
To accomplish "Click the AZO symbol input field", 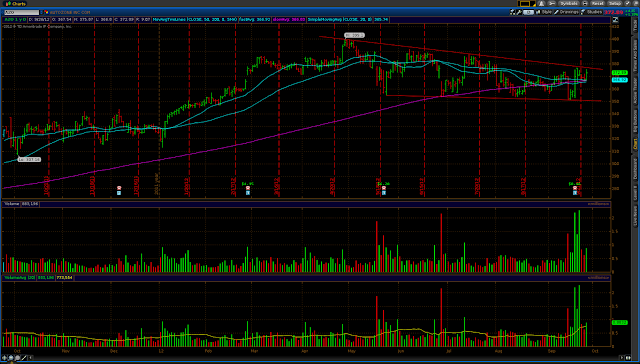I will coord(22,12).
